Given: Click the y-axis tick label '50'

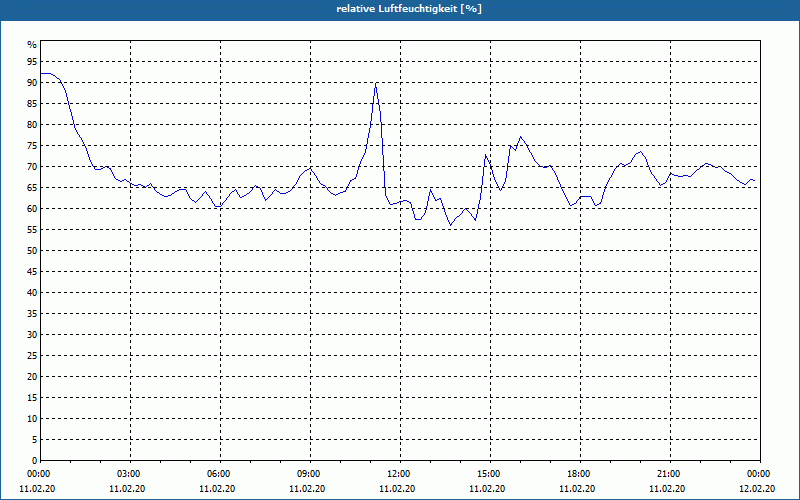Looking at the screenshot, I should pos(32,251).
